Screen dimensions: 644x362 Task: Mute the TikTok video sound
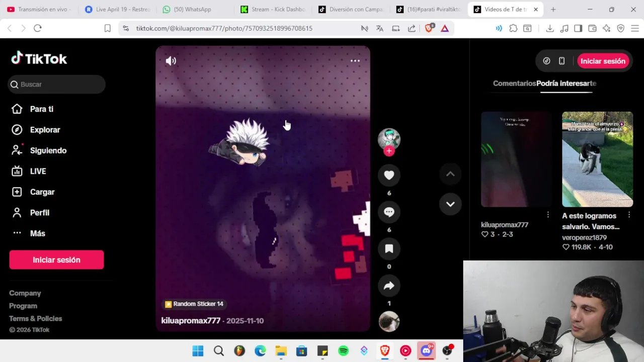171,61
